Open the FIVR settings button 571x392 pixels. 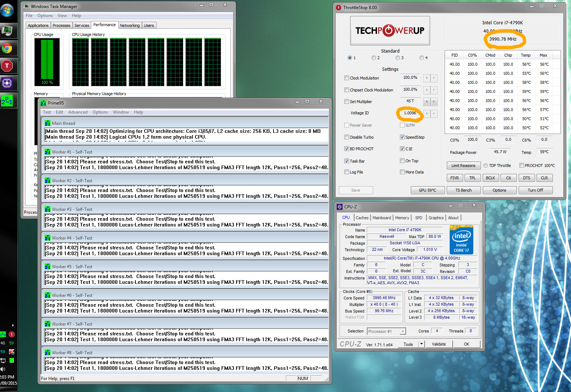tap(454, 178)
